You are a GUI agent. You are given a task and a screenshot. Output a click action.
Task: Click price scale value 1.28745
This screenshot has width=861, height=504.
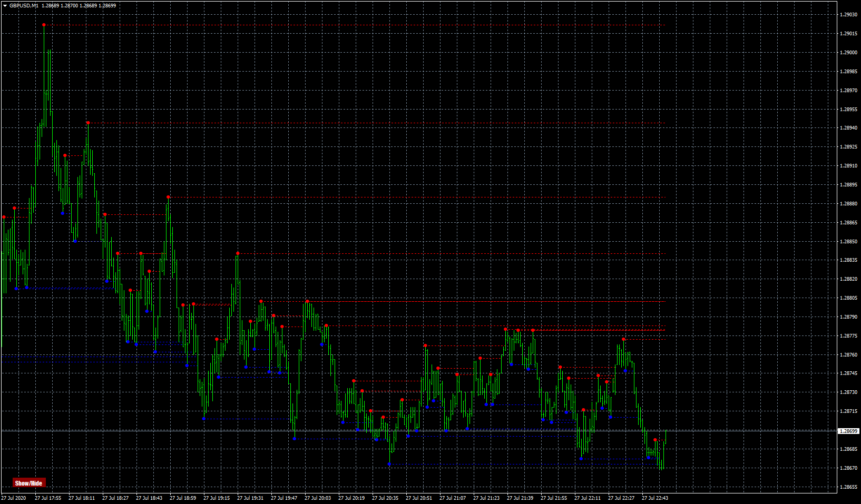848,373
